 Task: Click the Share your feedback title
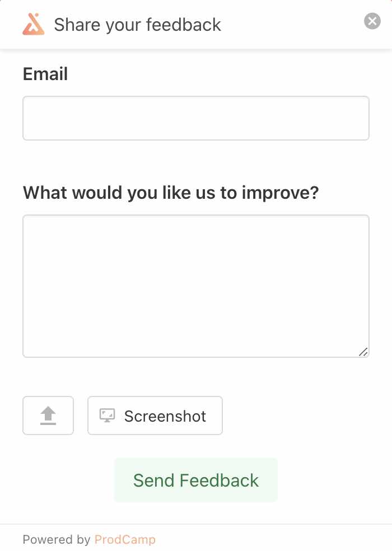pos(137,25)
